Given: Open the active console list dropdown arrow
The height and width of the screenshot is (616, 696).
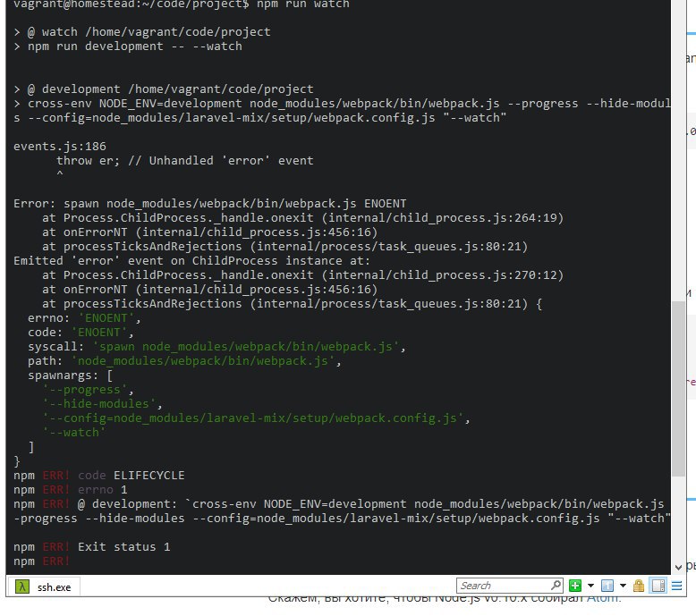Looking at the screenshot, I should point(623,586).
